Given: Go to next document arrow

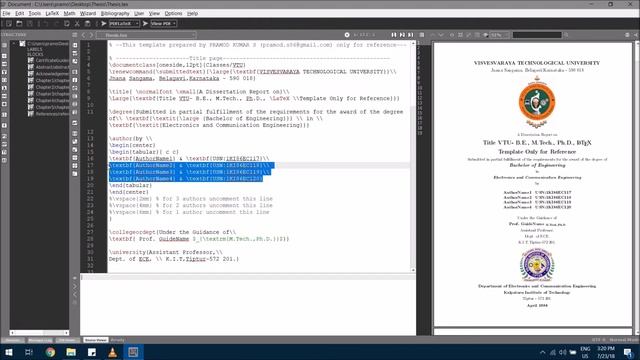Looking at the screenshot, I should [91, 35].
